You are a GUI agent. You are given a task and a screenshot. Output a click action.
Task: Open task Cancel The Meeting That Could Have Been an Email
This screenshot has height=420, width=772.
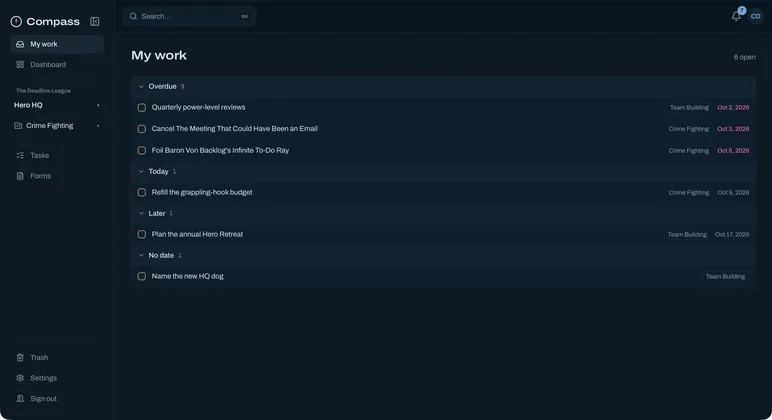[x=234, y=129]
